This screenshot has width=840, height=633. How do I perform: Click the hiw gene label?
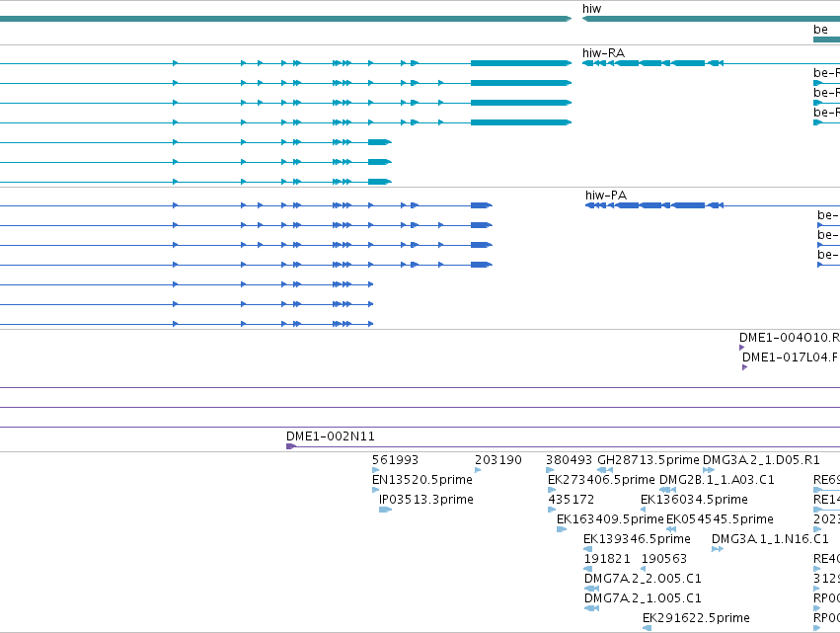[x=591, y=9]
